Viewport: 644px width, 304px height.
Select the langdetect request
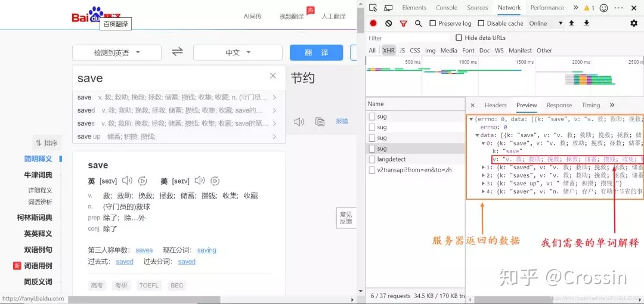391,159
